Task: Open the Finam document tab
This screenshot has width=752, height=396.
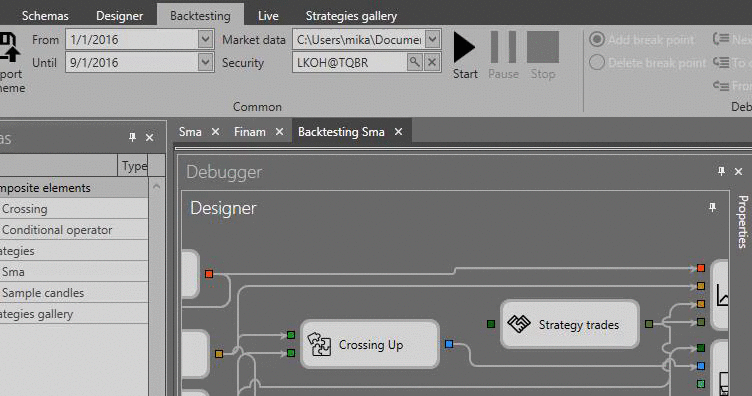Action: click(250, 132)
